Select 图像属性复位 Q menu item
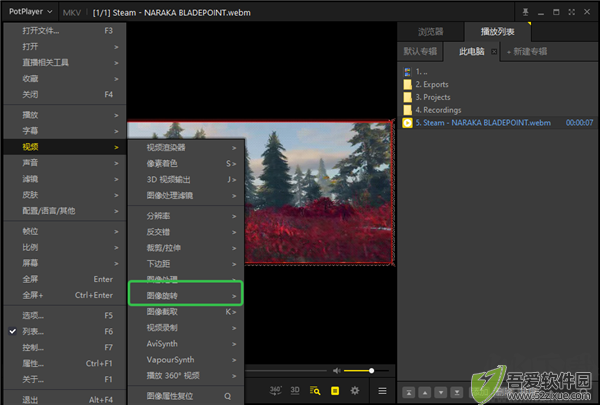 pyautogui.click(x=186, y=396)
